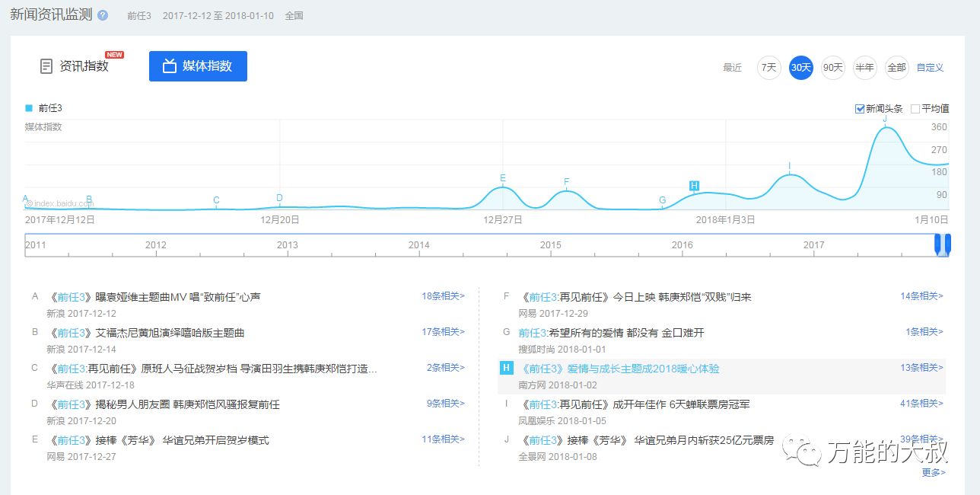
Task: Click the 资讯指数 document icon
Action: 46,66
